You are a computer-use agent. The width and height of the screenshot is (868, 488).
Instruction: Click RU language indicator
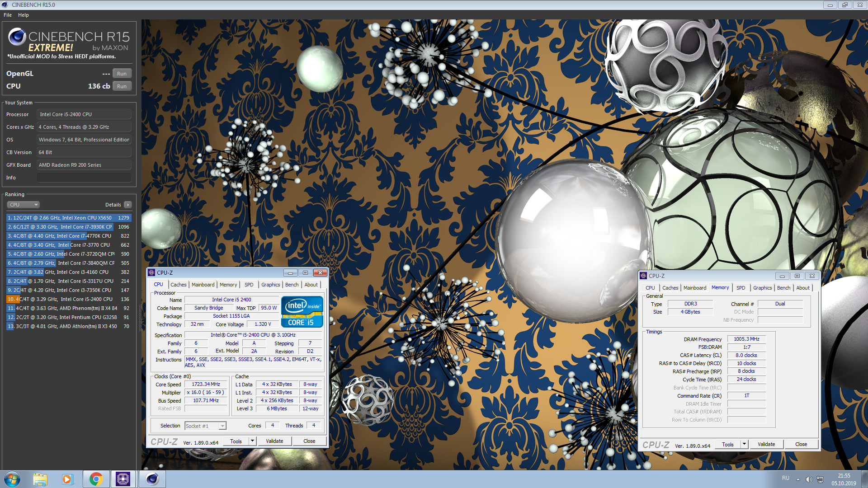pos(786,478)
